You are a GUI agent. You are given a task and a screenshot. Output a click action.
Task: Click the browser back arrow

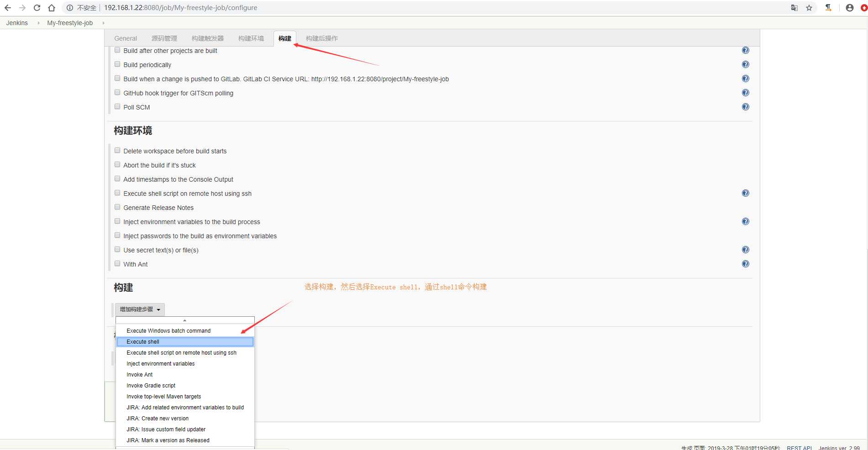8,8
